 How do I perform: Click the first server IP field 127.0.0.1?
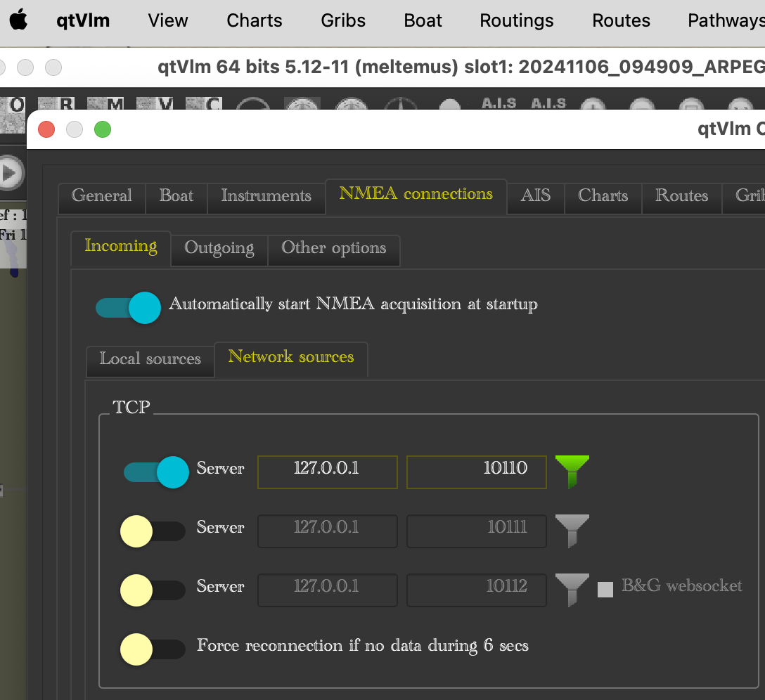point(328,472)
